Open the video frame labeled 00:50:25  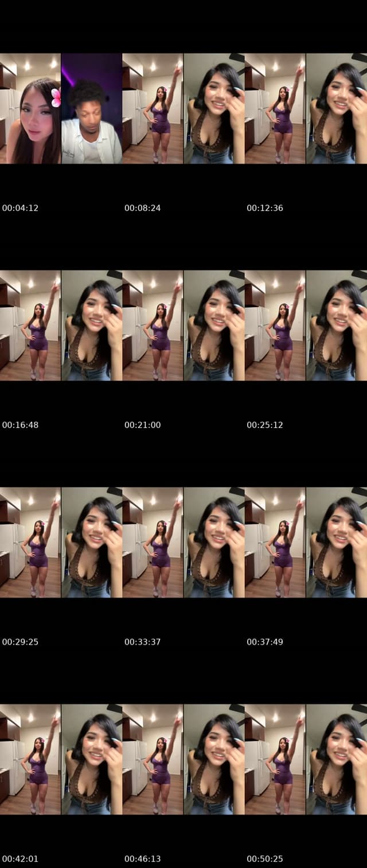(306, 759)
